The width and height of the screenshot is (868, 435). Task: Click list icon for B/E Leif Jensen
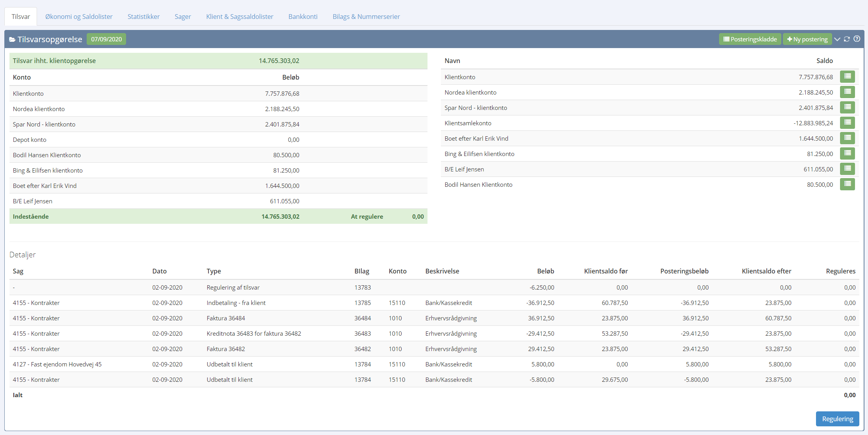click(x=847, y=169)
